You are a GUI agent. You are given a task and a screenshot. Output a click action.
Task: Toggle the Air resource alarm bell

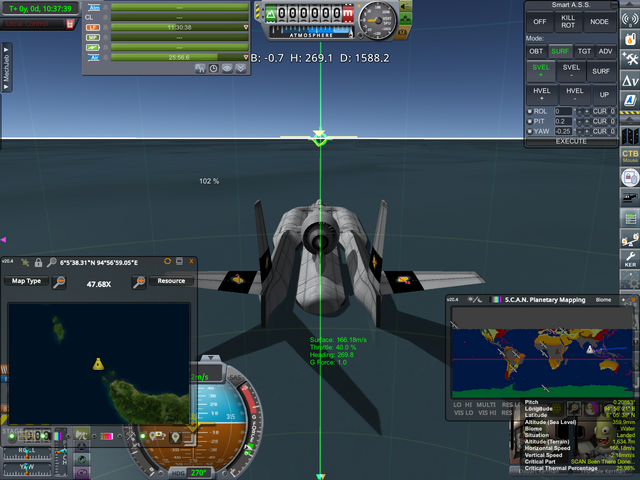105,58
